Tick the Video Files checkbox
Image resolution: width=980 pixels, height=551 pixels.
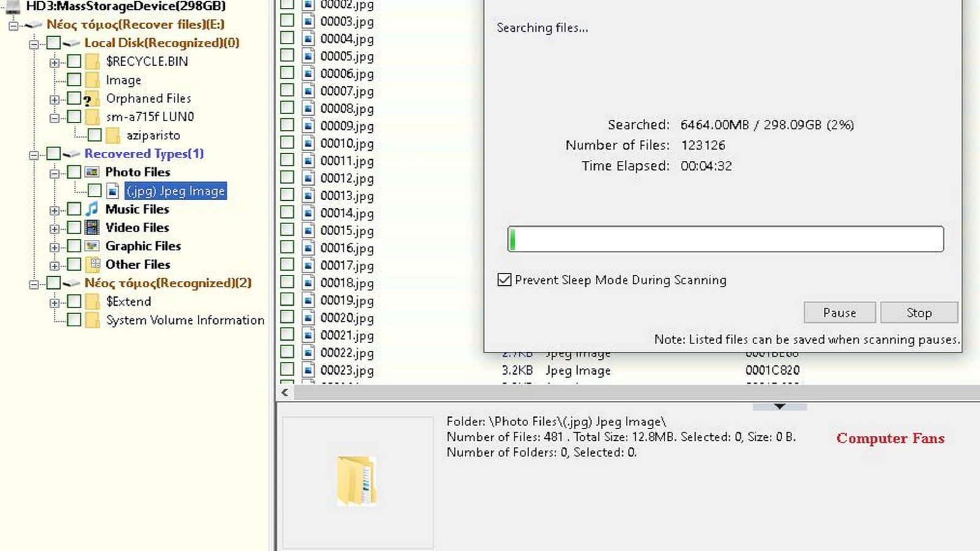tap(74, 228)
